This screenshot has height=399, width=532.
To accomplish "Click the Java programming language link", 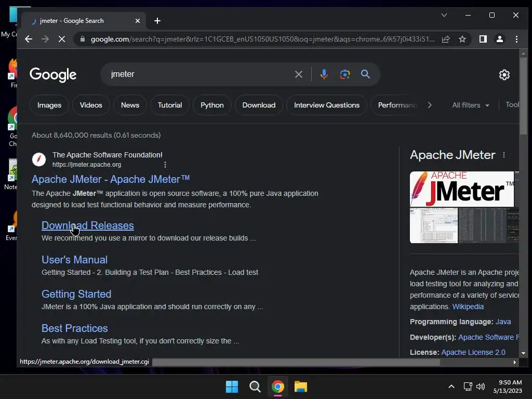I will click(503, 322).
